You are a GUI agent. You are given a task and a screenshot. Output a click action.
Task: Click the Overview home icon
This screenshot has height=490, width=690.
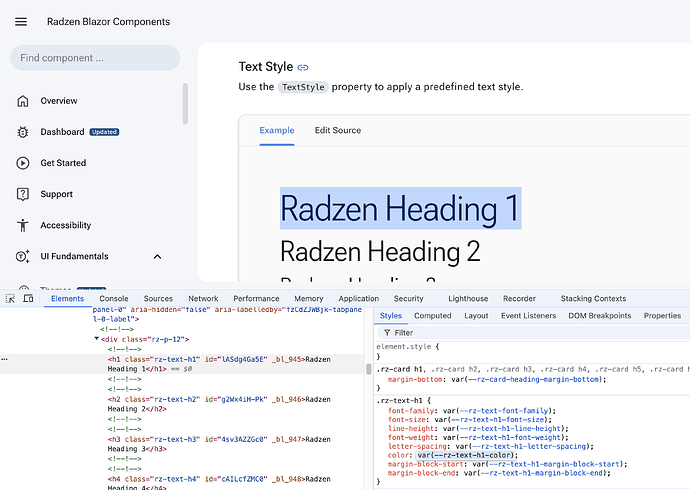pos(22,101)
